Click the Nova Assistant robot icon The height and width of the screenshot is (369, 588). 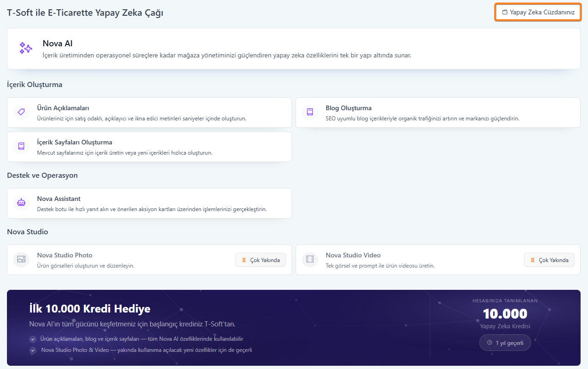[21, 203]
